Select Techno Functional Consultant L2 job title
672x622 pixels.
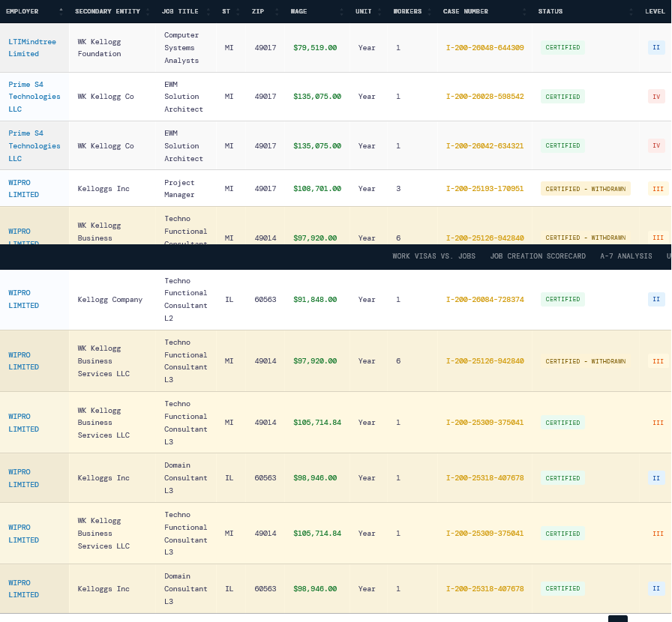click(185, 300)
